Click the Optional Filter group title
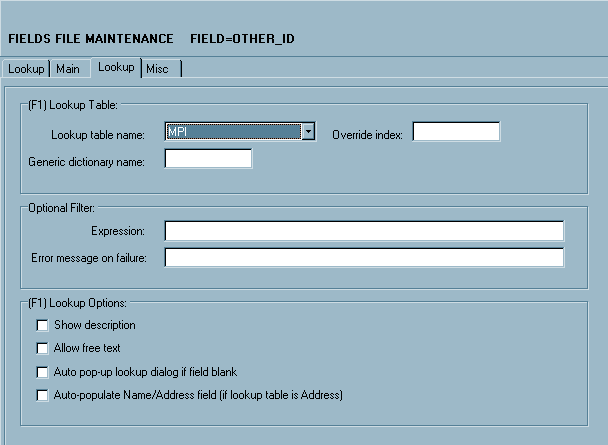This screenshot has width=608, height=445. pos(62,207)
